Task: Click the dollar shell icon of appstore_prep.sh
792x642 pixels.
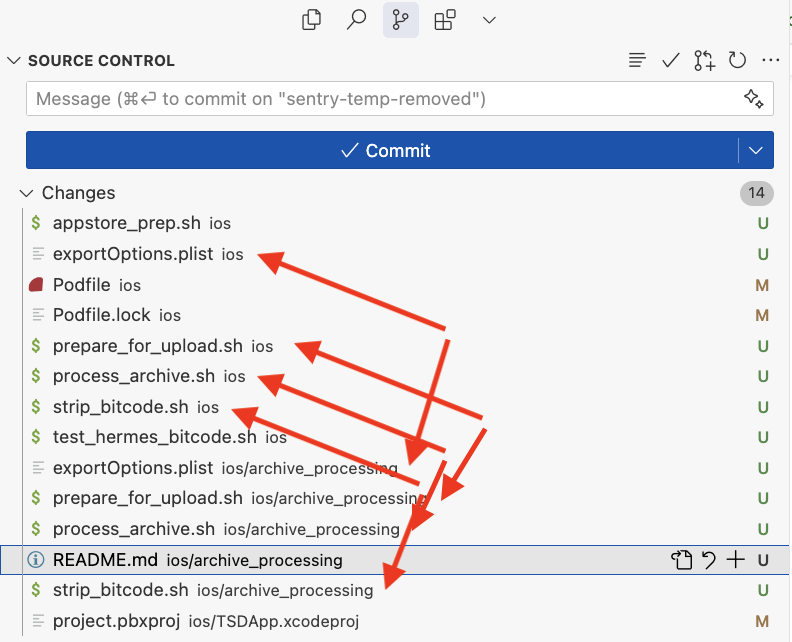Action: point(36,222)
